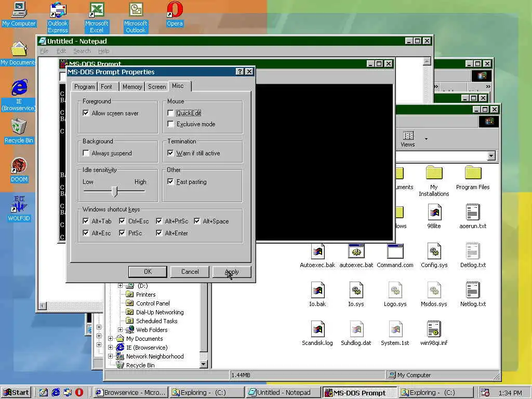Expand Network Neighborhood tree node

coord(110,356)
